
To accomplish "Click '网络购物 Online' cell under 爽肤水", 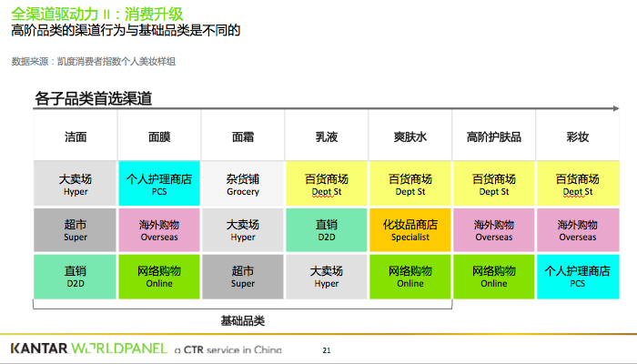I will (410, 277).
